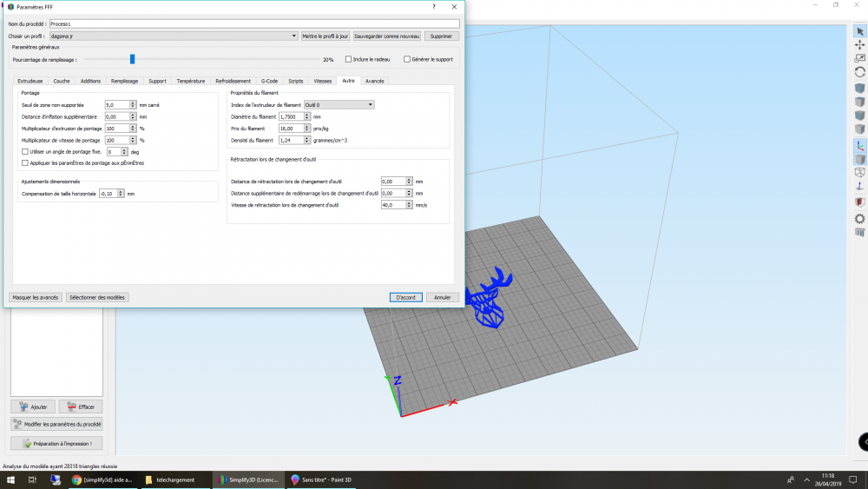This screenshot has width=868, height=489.
Task: Click Masquer les avancés button
Action: click(x=36, y=297)
